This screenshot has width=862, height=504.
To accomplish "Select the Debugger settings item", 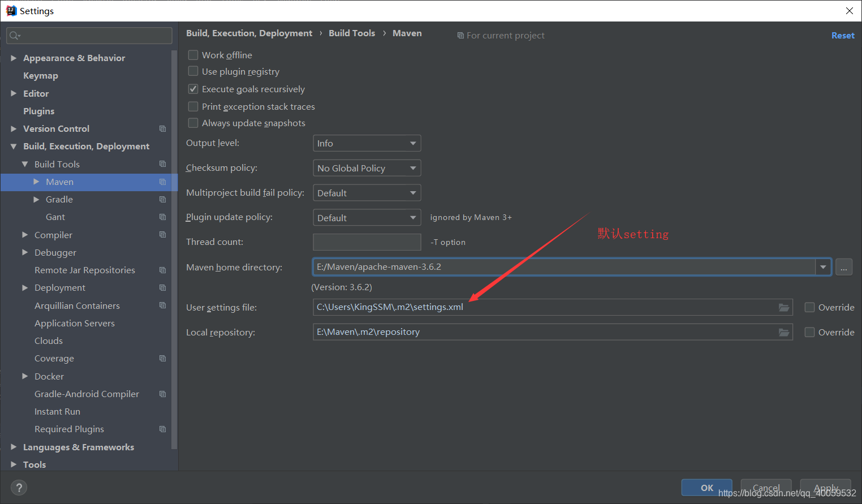I will (x=55, y=253).
